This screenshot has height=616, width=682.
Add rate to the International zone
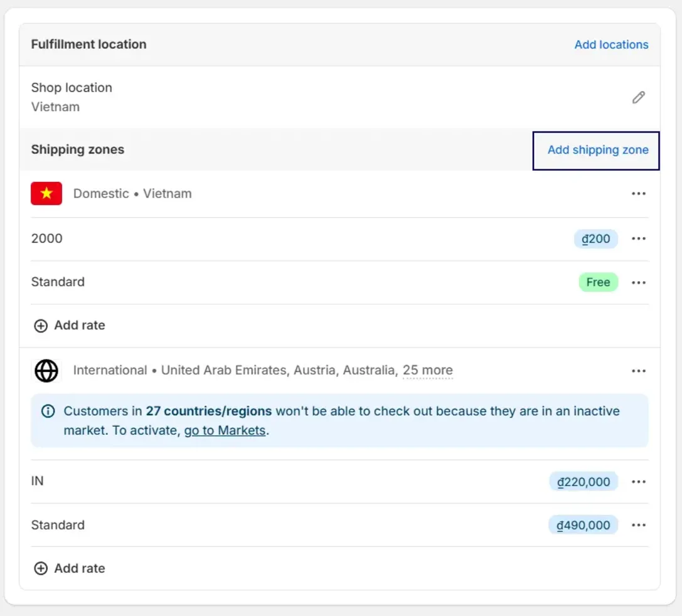click(70, 568)
